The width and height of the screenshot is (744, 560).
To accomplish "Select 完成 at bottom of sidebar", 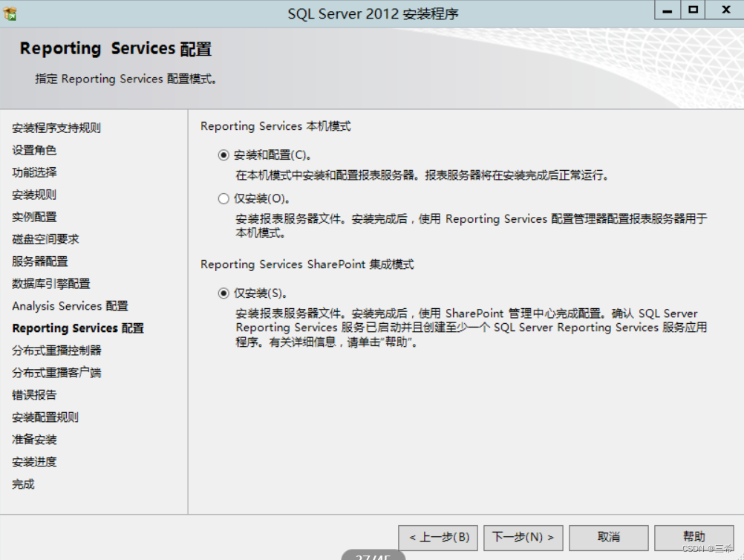I will coord(22,484).
